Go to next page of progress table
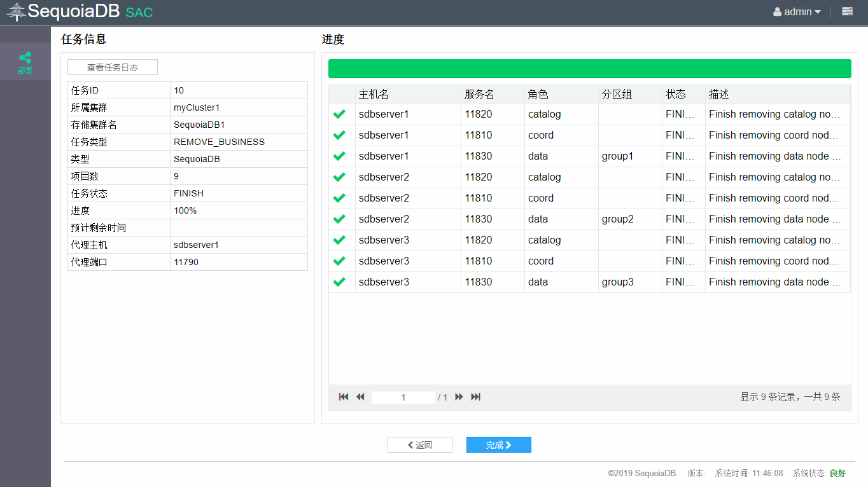The height and width of the screenshot is (487, 868). [x=459, y=397]
